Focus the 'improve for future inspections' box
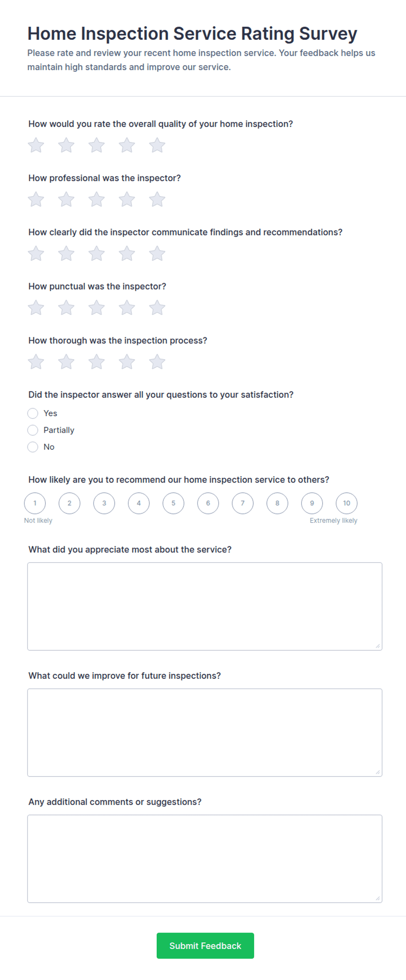 click(x=205, y=733)
